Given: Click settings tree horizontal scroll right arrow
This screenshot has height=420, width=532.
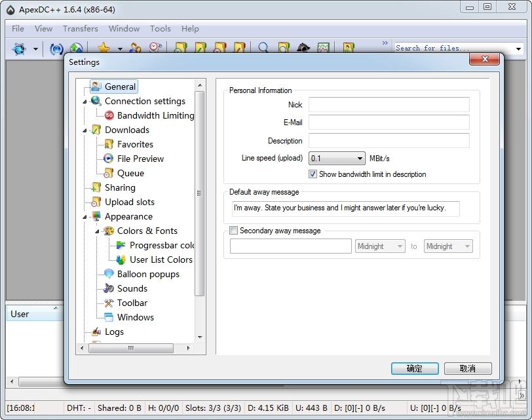Looking at the screenshot, I should 188,348.
